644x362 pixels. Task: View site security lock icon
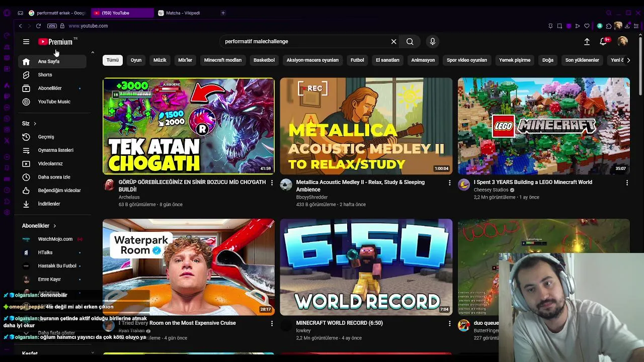[62, 26]
